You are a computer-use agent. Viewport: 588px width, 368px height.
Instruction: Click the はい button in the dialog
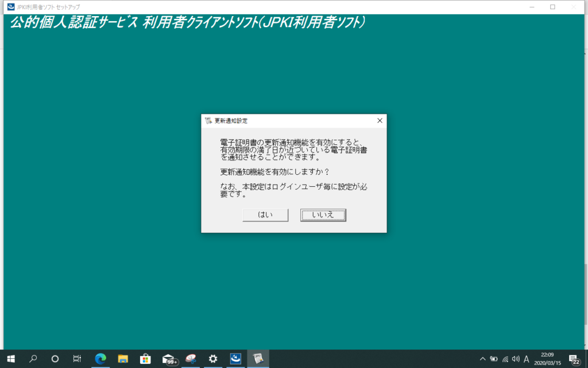pyautogui.click(x=265, y=215)
